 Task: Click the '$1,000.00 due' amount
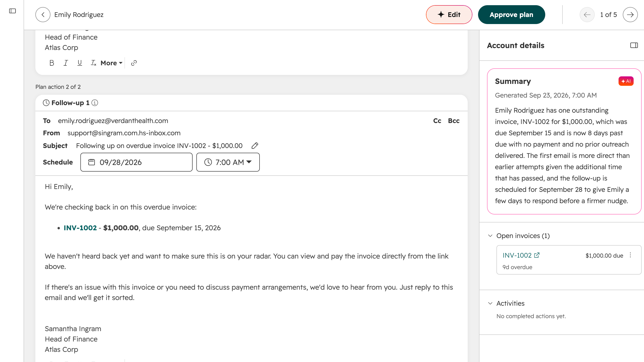pos(604,255)
